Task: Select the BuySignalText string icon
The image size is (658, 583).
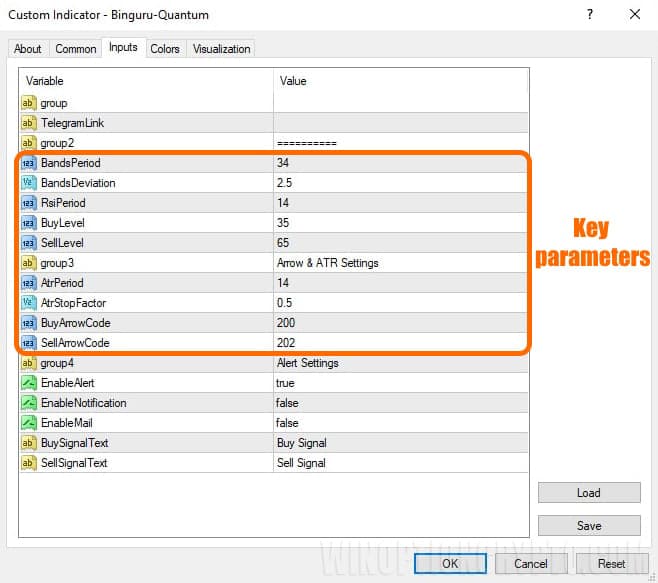Action: [28, 443]
